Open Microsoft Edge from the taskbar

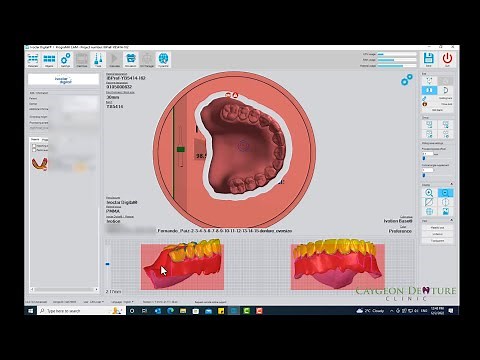pos(170,311)
